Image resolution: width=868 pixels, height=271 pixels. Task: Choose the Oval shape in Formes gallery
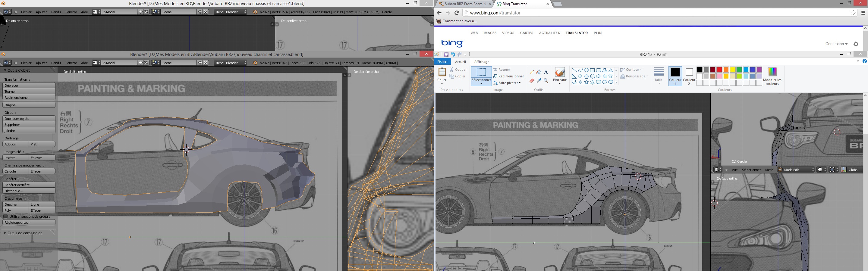(x=586, y=70)
